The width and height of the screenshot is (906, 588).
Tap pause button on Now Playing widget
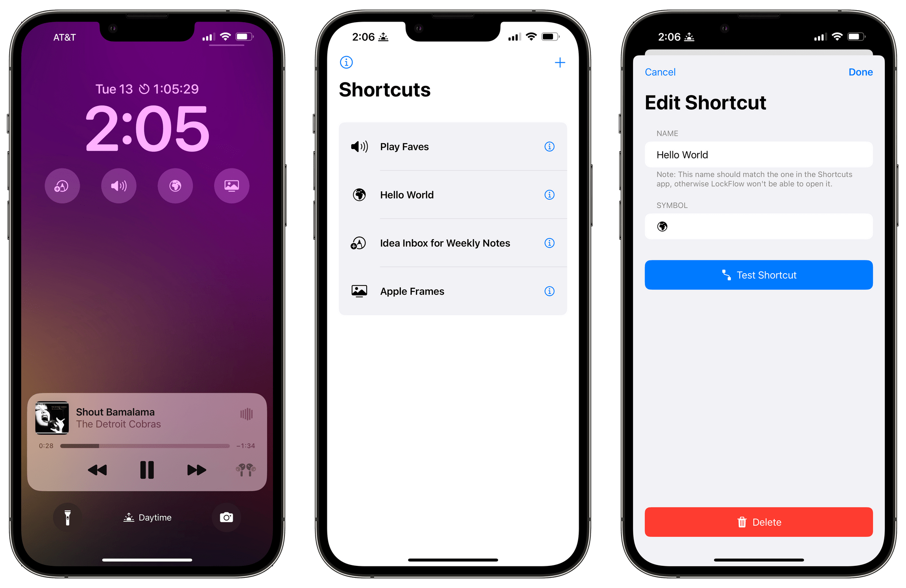coord(146,470)
